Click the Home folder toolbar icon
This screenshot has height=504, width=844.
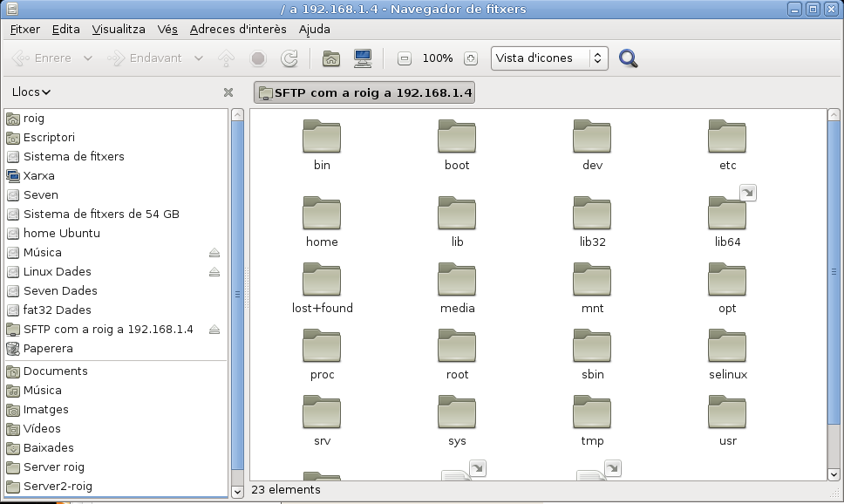point(330,58)
